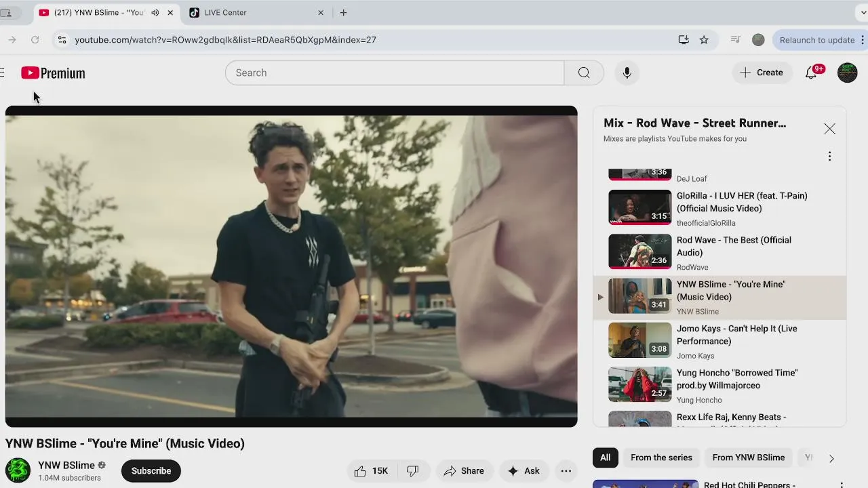Click the search magnifier button

(584, 73)
